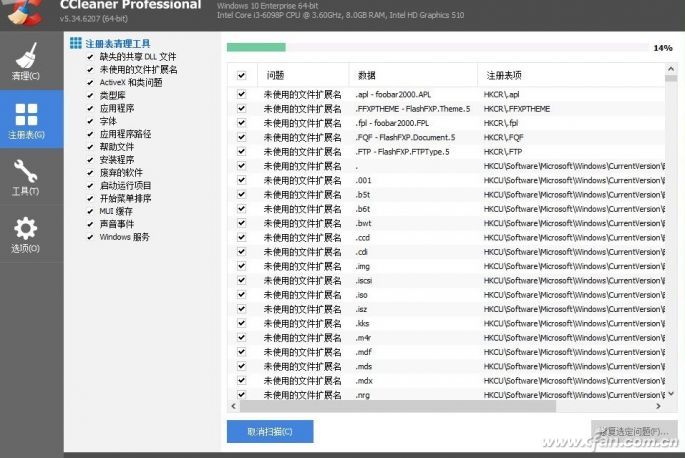
Task: Click the vertical scrollbar up arrow
Action: (671, 69)
